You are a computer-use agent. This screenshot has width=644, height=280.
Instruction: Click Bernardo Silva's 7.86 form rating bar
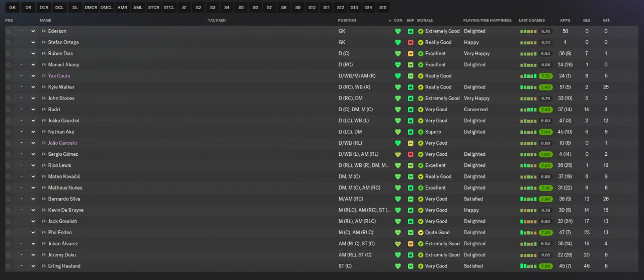coord(545,199)
